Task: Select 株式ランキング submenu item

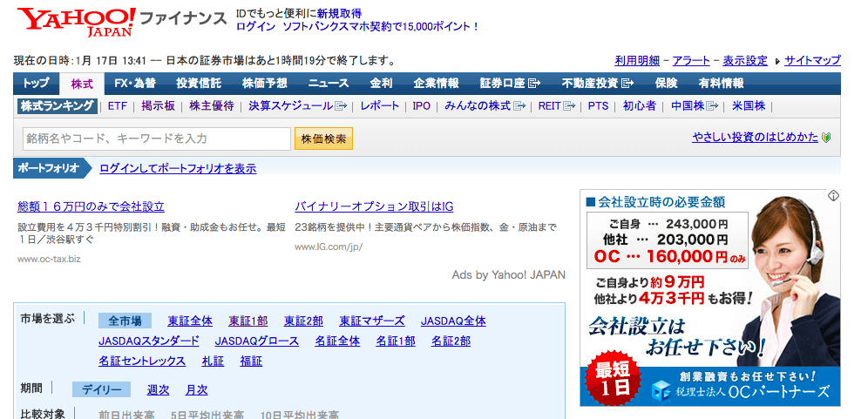Action: [57, 105]
